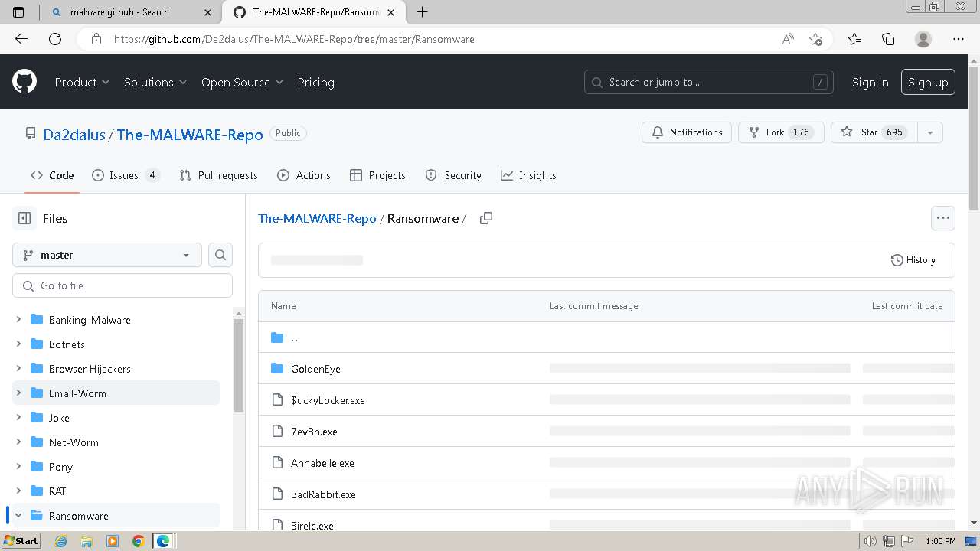Expand the Product menu
The width and height of the screenshot is (980, 551).
pyautogui.click(x=82, y=82)
